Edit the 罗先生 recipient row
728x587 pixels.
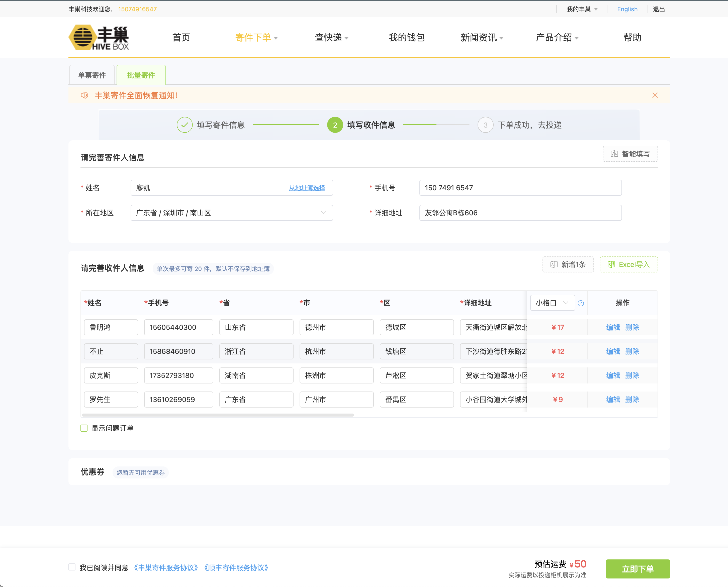pos(613,399)
